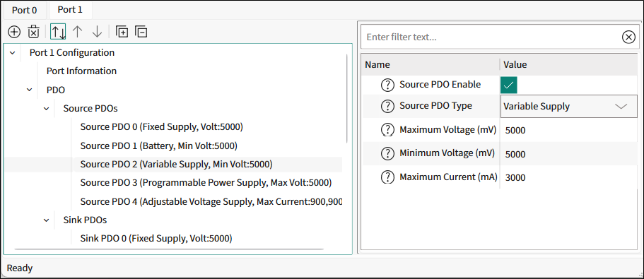644x279 pixels.
Task: Collapse the PDO tree node
Action: pyautogui.click(x=30, y=90)
